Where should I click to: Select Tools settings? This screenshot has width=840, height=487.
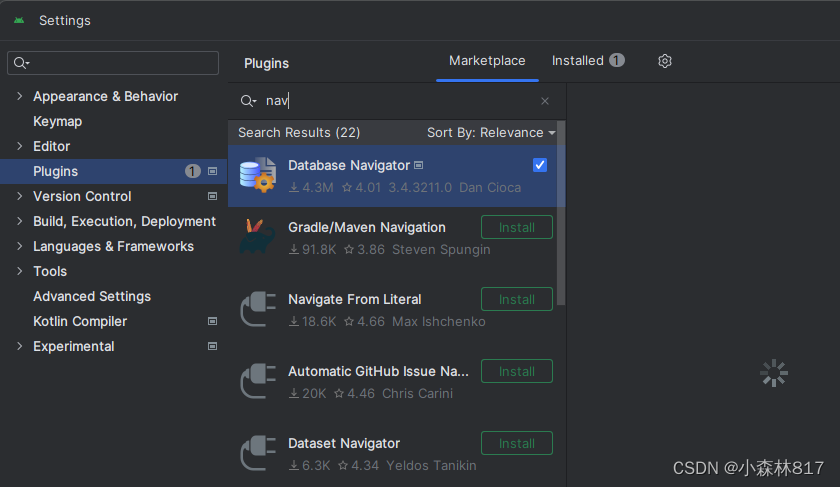pyautogui.click(x=50, y=271)
